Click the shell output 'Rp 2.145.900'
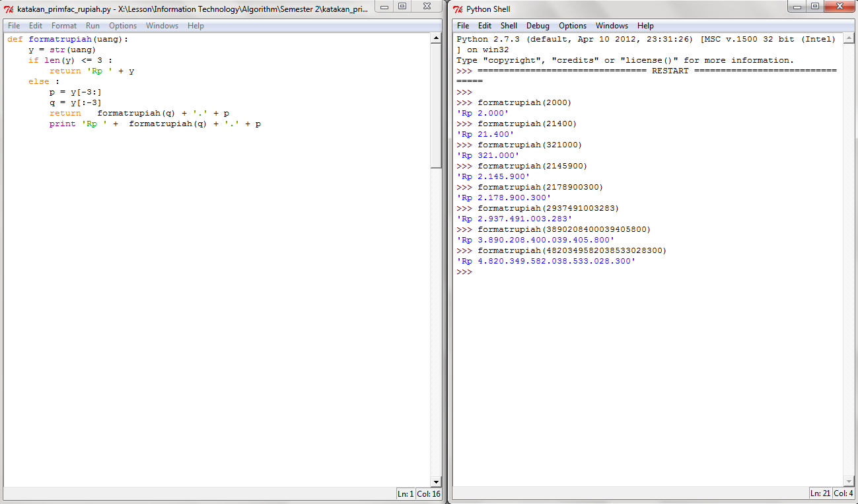Screen dimensions: 858x504 (x=493, y=176)
